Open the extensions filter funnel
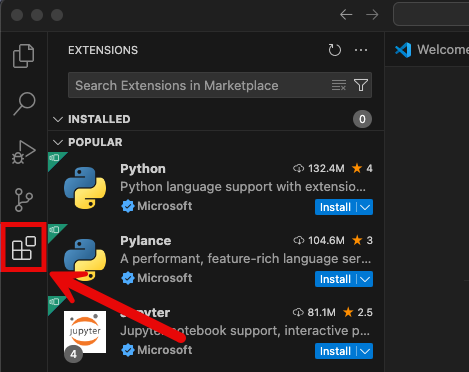 coord(361,85)
